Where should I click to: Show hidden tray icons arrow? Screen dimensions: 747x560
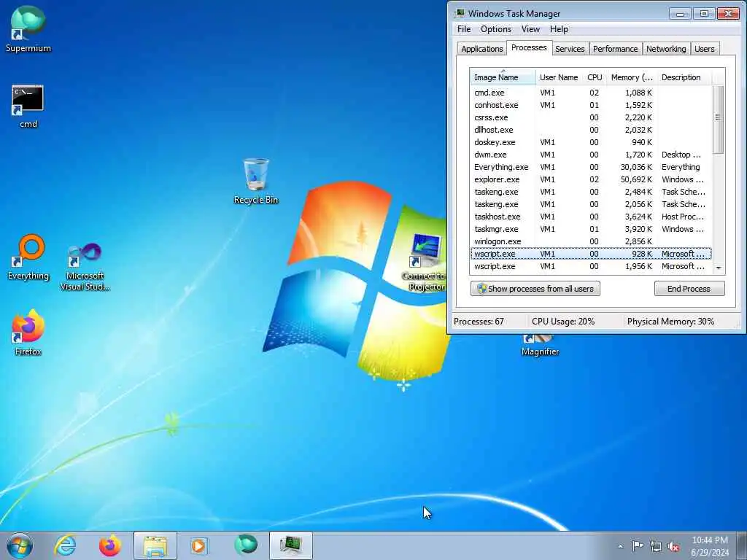[620, 546]
